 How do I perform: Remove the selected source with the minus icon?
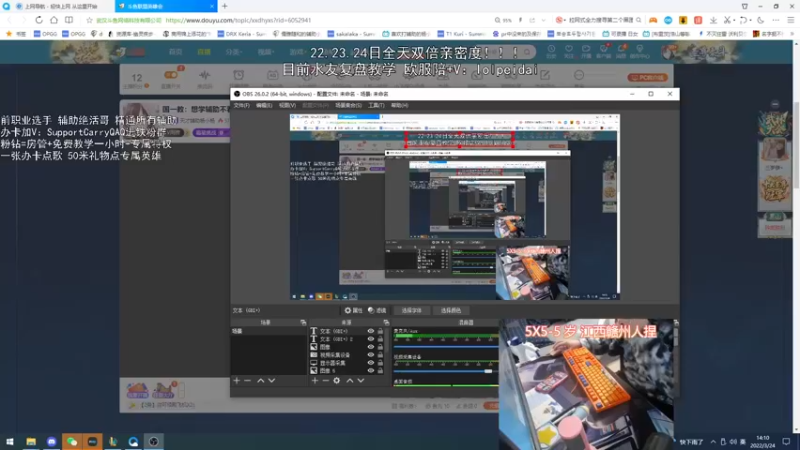(326, 381)
